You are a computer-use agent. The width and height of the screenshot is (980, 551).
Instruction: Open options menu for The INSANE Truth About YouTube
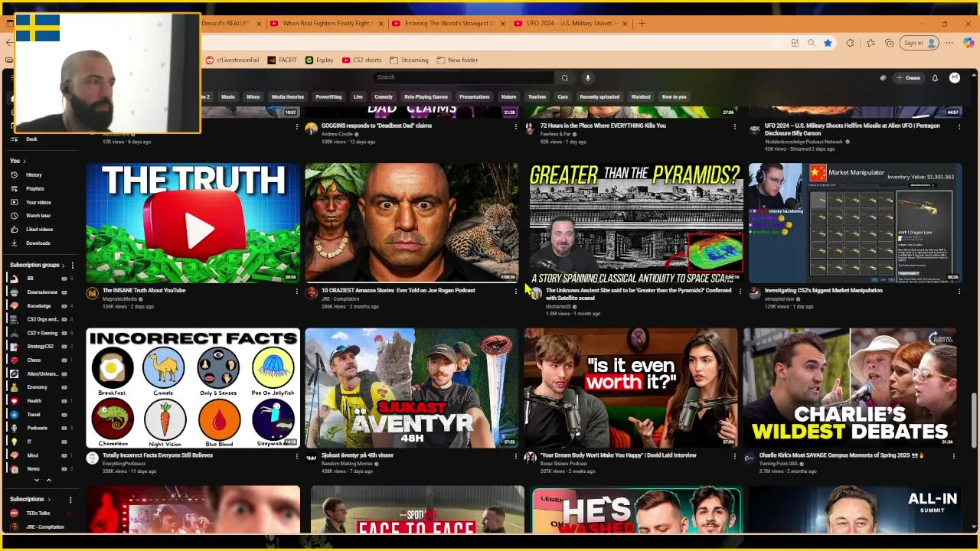[297, 291]
